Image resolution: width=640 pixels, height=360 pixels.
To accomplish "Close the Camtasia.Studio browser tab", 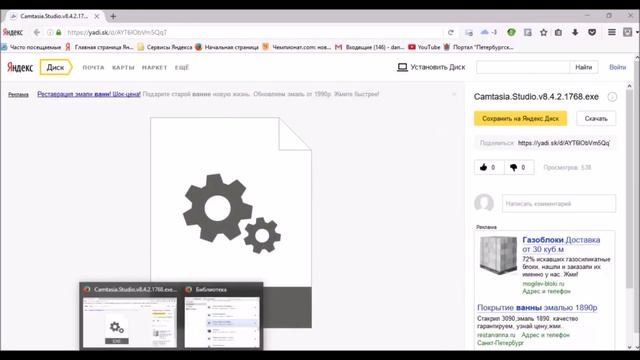I will click(x=96, y=16).
